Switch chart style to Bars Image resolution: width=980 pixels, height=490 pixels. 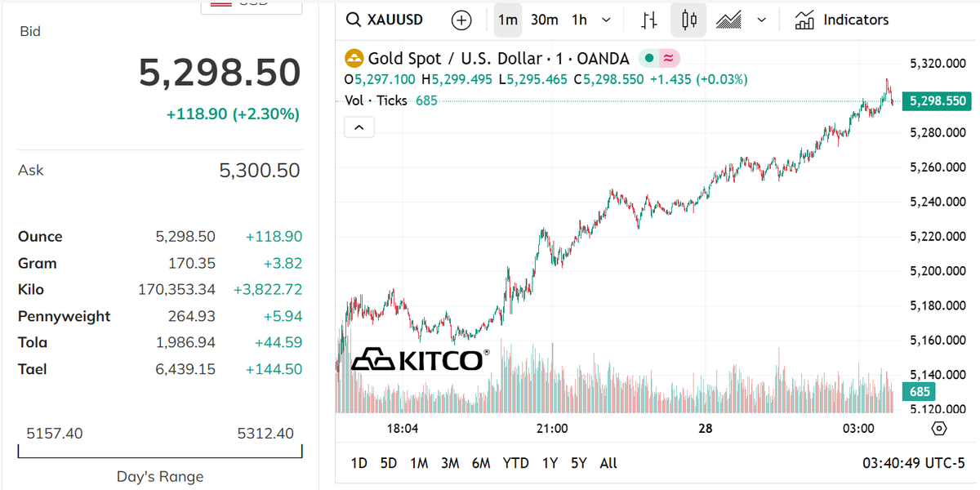(x=649, y=20)
